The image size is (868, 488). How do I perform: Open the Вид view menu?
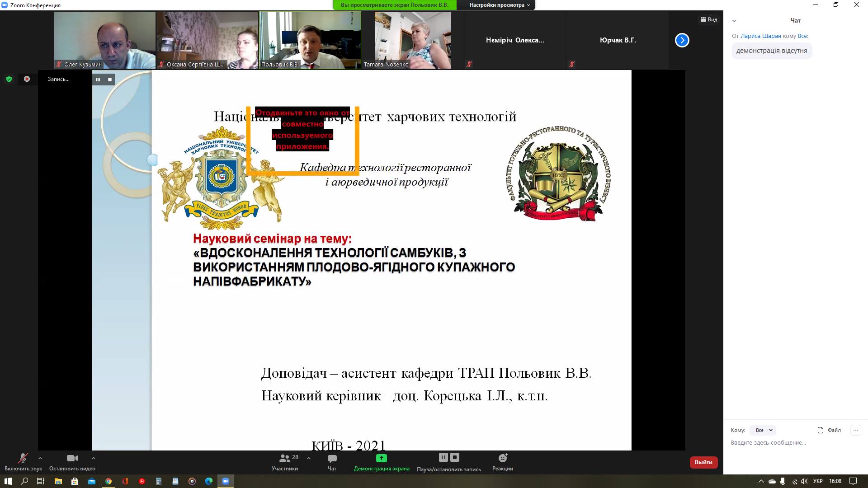click(x=709, y=19)
